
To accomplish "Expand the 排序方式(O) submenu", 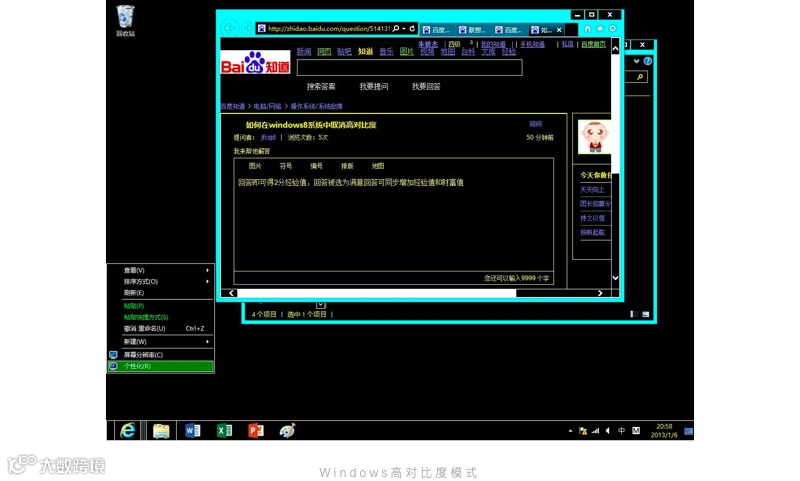I will 160,282.
